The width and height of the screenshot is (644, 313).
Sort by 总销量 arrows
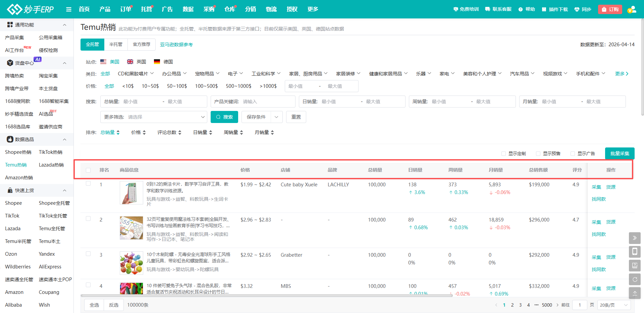pyautogui.click(x=118, y=133)
